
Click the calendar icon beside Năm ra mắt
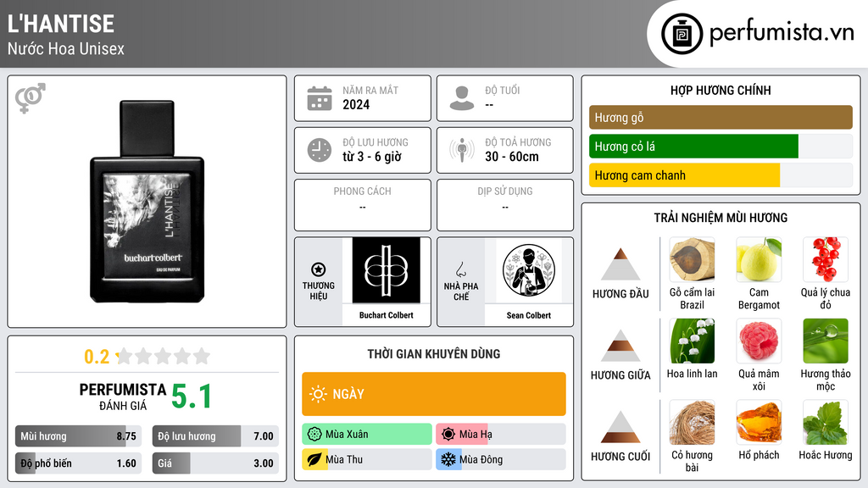click(320, 98)
